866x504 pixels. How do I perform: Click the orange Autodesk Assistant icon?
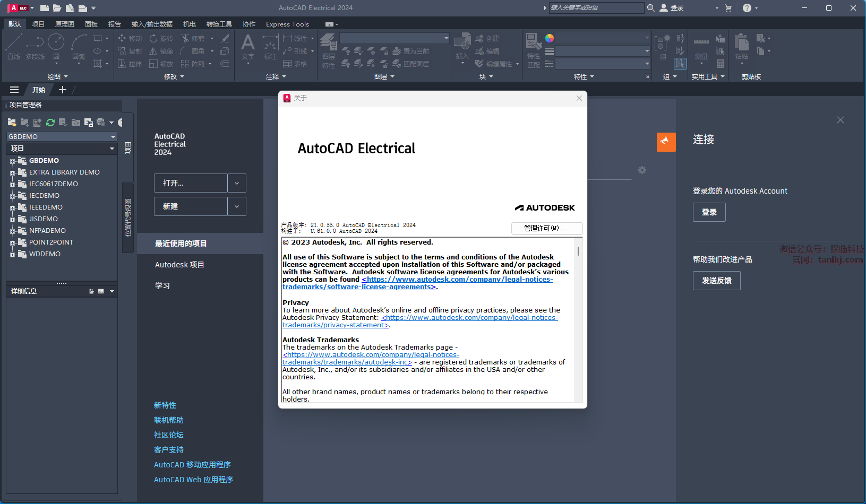(666, 142)
